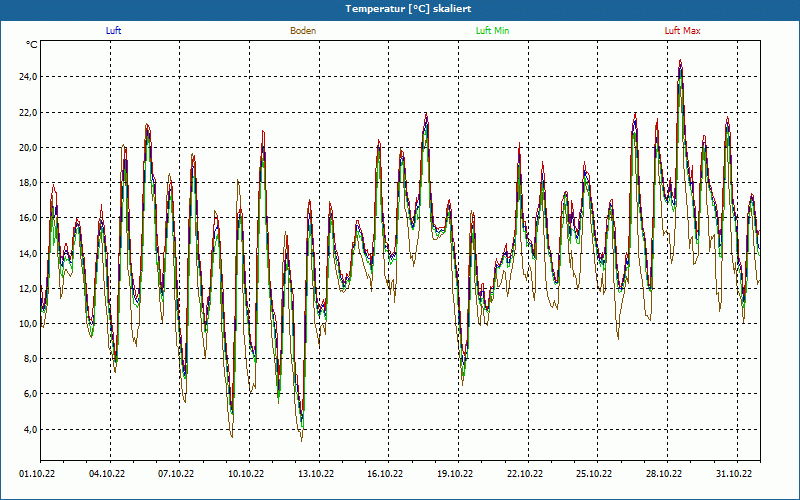Viewport: 800px width, 500px height.
Task: Click the 8,0 y-axis value
Action: point(30,359)
